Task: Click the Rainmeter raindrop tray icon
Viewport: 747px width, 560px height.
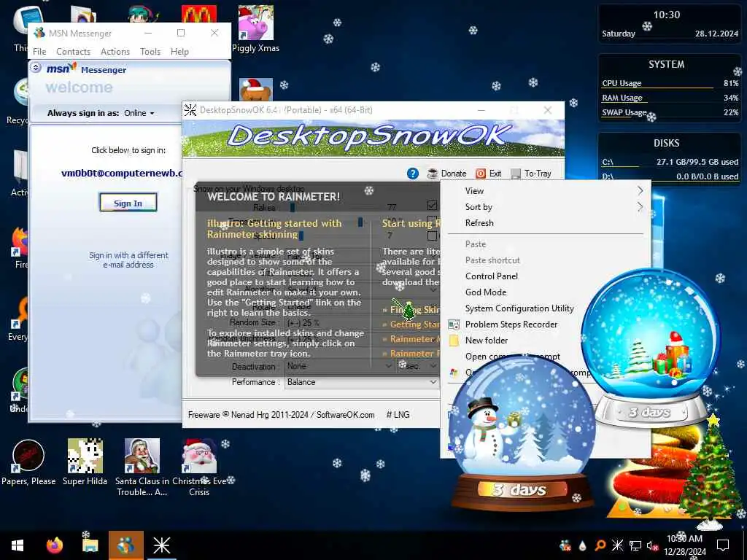Action: [x=582, y=545]
